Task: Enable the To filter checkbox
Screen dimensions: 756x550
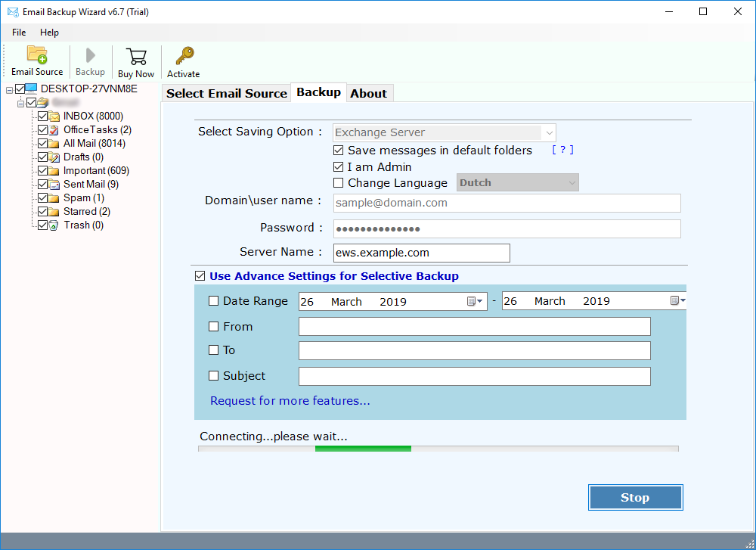Action: 214,350
